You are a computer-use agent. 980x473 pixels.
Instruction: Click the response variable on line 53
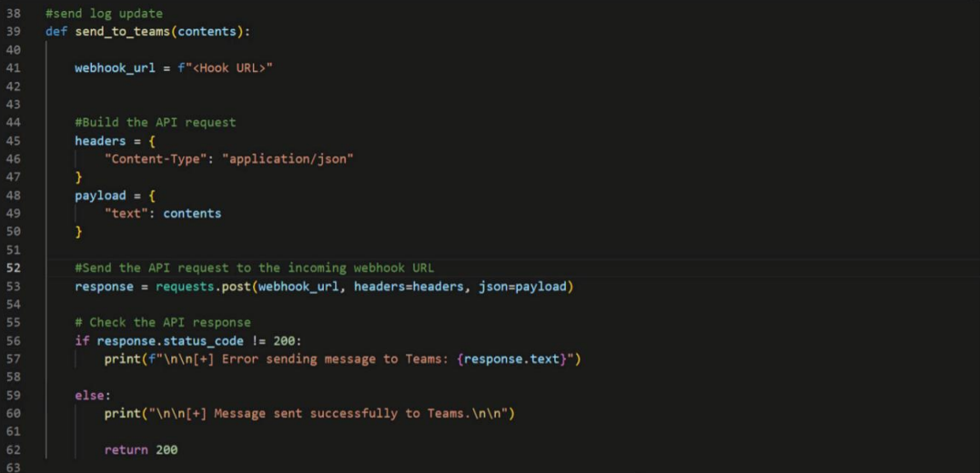click(x=104, y=287)
